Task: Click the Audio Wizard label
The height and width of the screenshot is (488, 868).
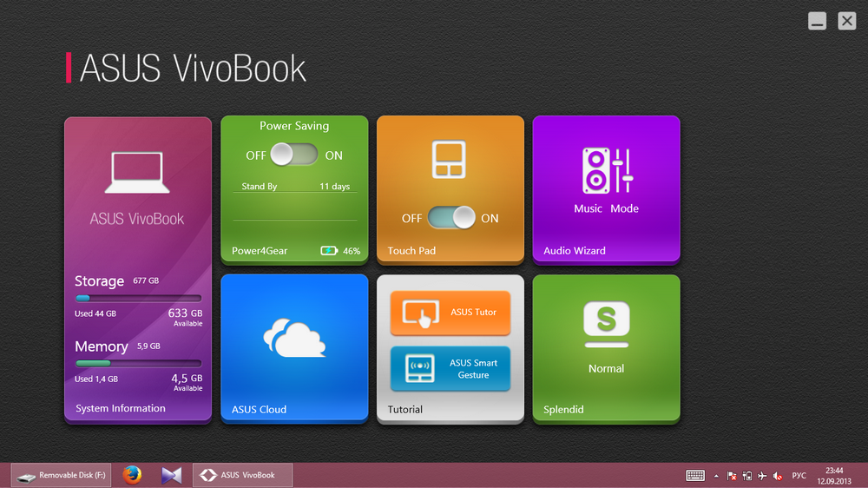Action: point(574,251)
